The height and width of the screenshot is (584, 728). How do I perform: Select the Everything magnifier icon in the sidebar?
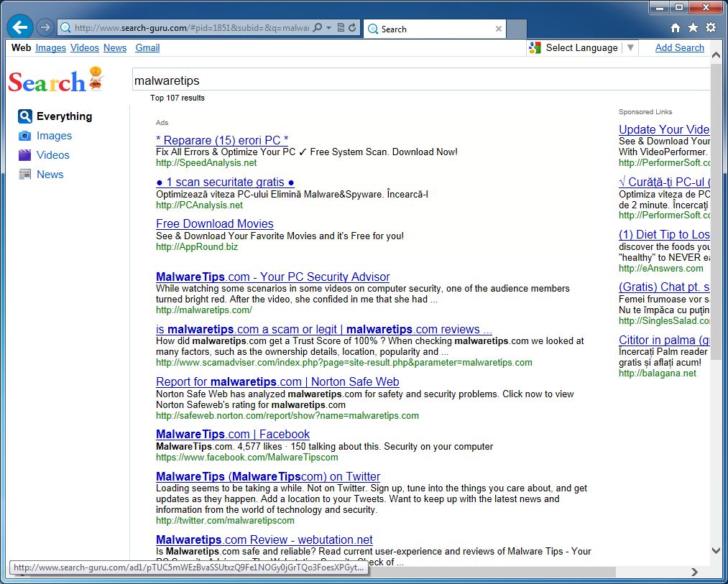24,116
